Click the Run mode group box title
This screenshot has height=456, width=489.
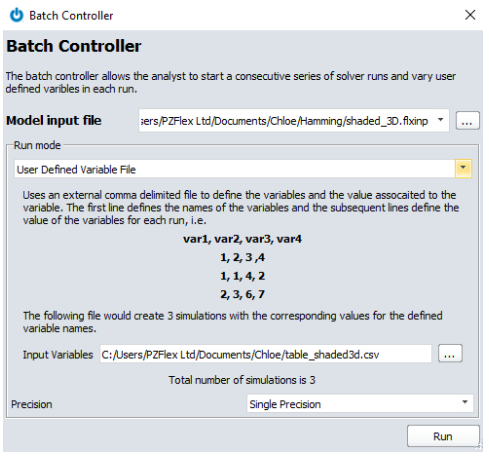37,145
